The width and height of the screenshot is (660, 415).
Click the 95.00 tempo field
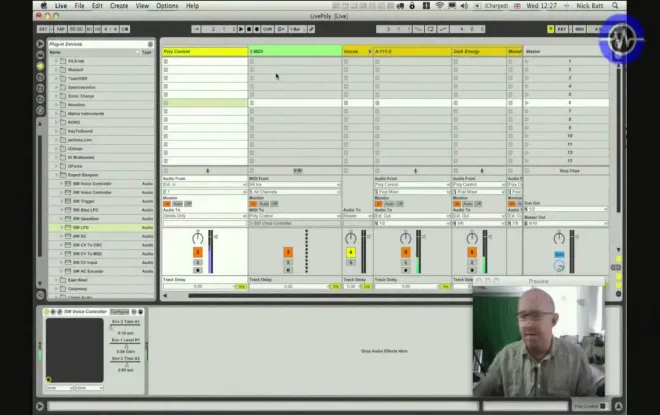point(76,29)
